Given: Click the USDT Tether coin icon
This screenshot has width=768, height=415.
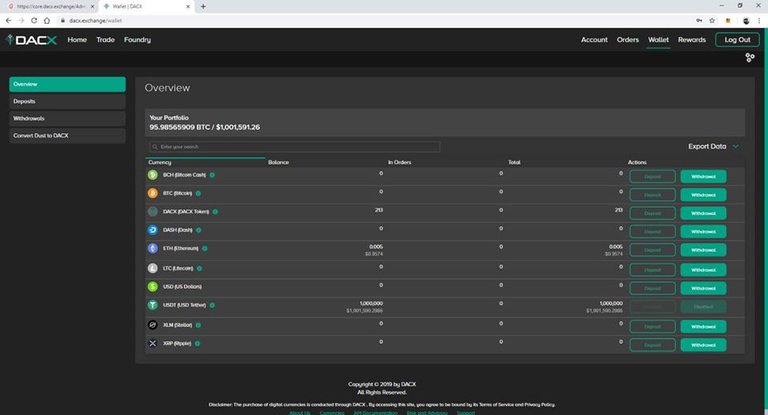Looking at the screenshot, I should click(x=153, y=305).
